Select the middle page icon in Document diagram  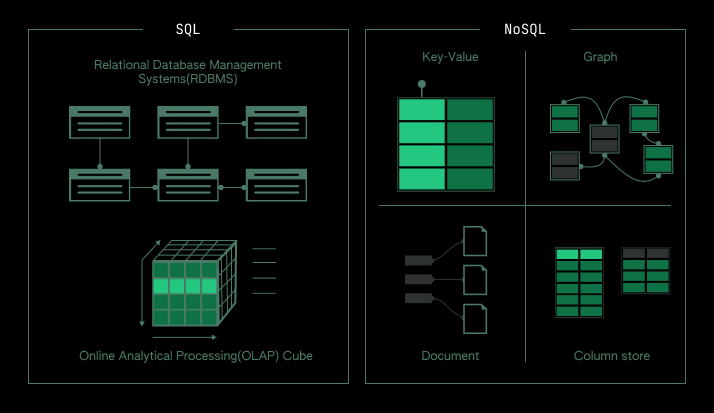click(475, 280)
